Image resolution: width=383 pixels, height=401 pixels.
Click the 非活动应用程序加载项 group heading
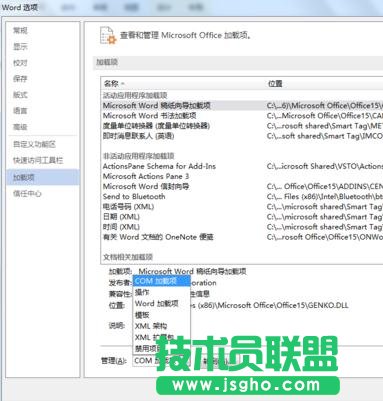pos(138,156)
